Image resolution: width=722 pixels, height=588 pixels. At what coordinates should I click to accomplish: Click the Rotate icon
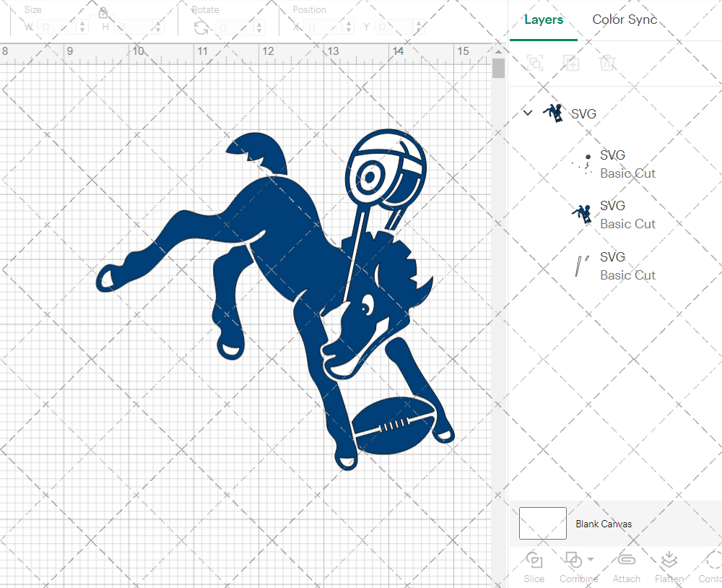coord(201,27)
